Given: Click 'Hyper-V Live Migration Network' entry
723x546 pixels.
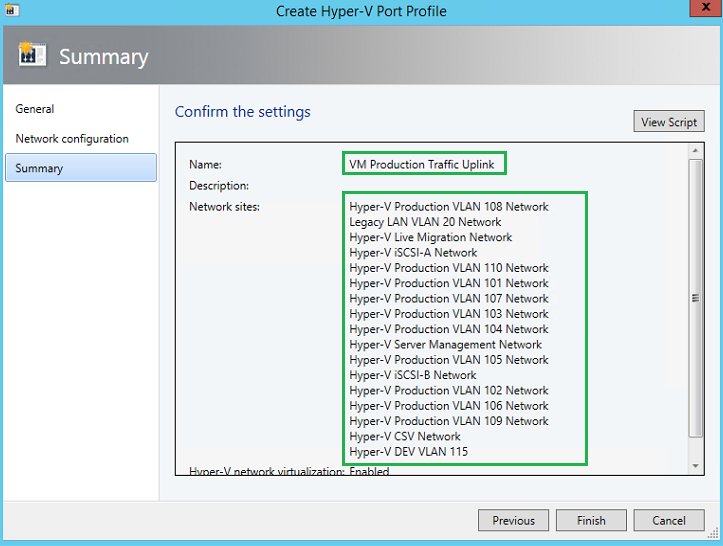Looking at the screenshot, I should (431, 237).
